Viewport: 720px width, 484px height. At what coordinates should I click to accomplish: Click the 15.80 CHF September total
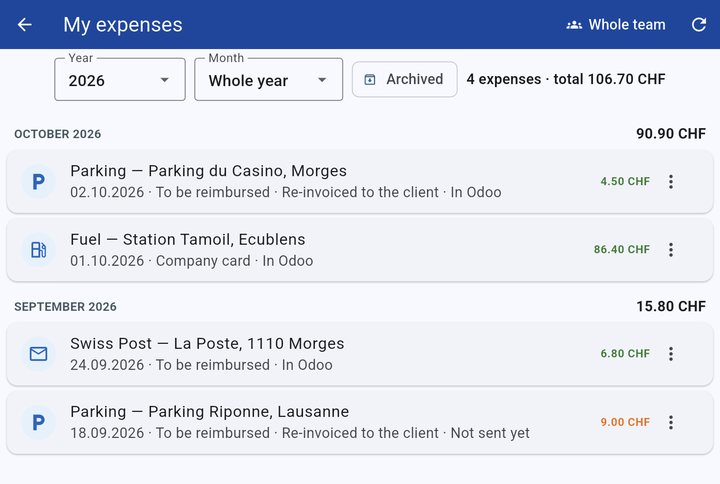click(671, 306)
